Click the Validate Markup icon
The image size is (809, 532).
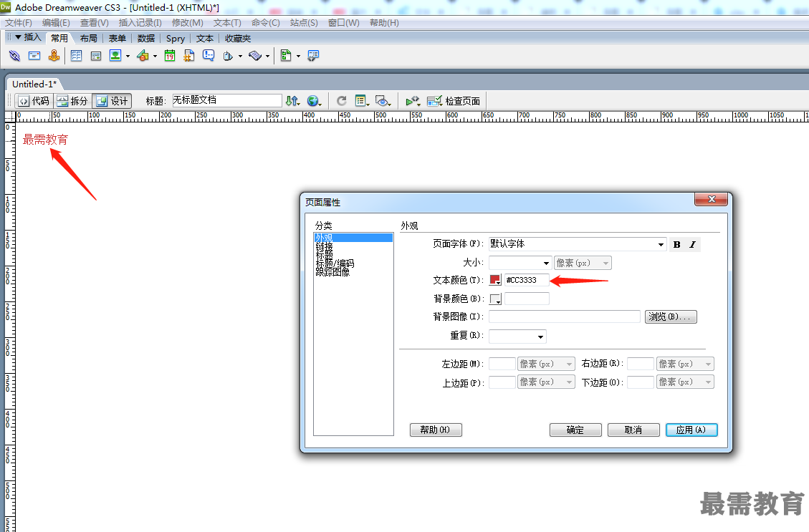click(x=413, y=101)
